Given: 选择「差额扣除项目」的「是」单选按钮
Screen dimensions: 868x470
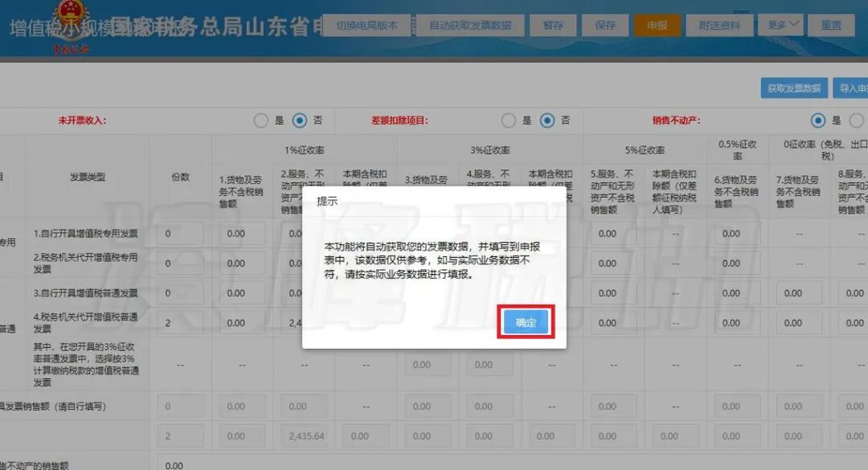Looking at the screenshot, I should coord(507,119).
